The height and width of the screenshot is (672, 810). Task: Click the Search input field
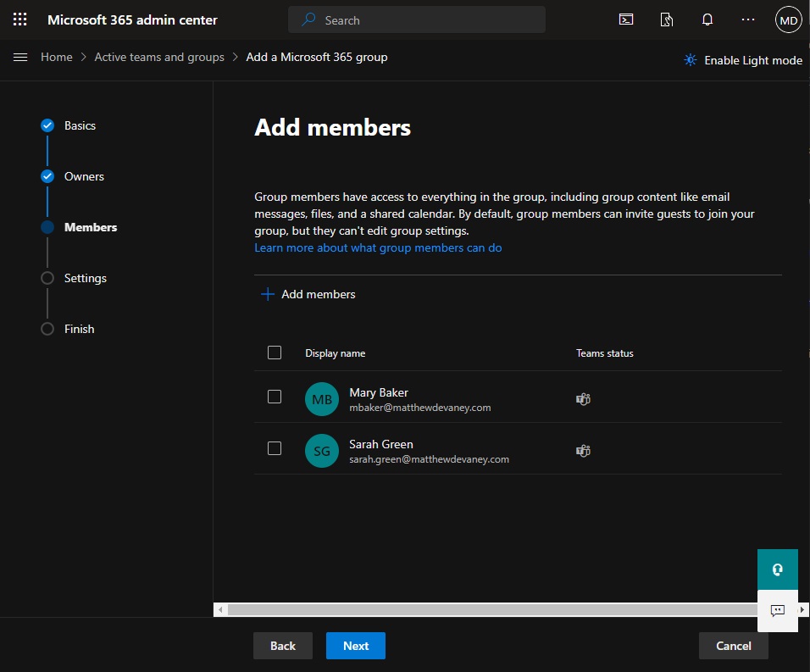pos(417,19)
